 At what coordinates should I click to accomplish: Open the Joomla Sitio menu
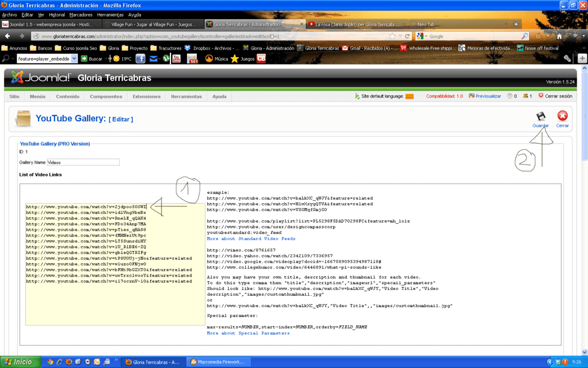pyautogui.click(x=14, y=96)
